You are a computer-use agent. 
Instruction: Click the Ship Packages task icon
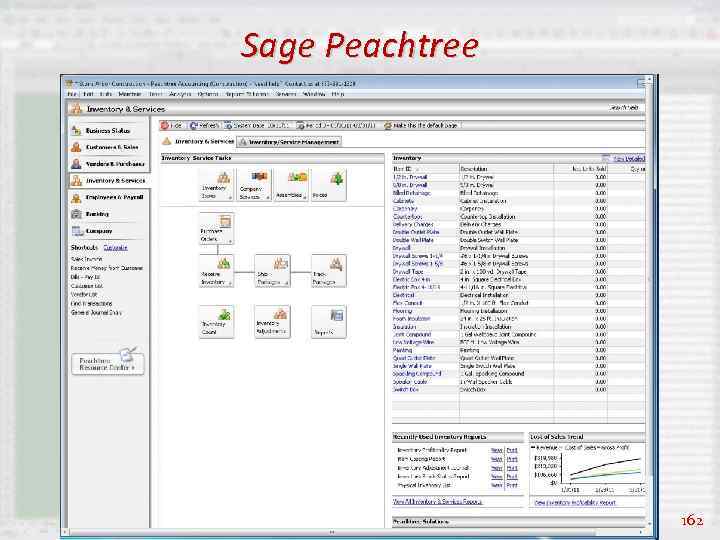273,271
